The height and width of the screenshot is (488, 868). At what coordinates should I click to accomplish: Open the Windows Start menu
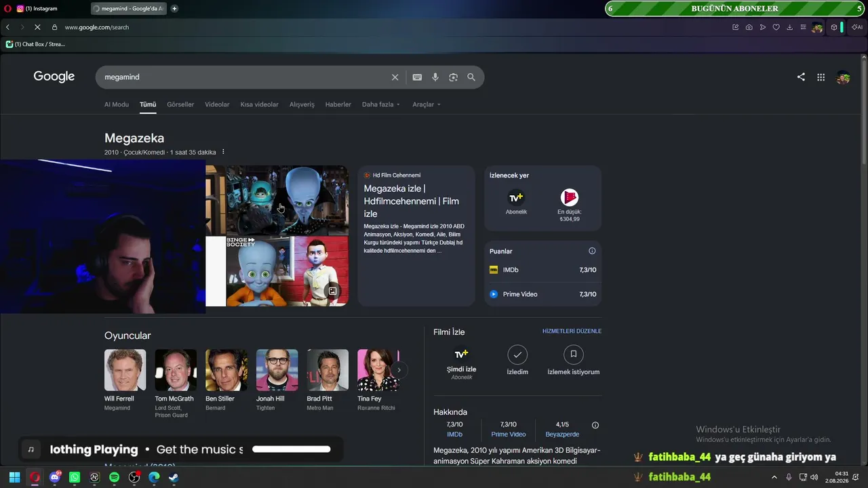[14, 477]
